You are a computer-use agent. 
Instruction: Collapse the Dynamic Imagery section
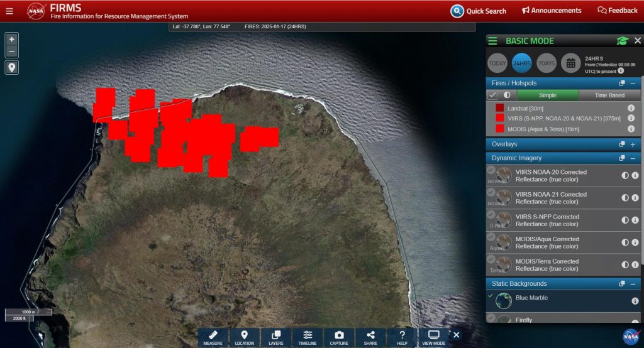click(633, 158)
